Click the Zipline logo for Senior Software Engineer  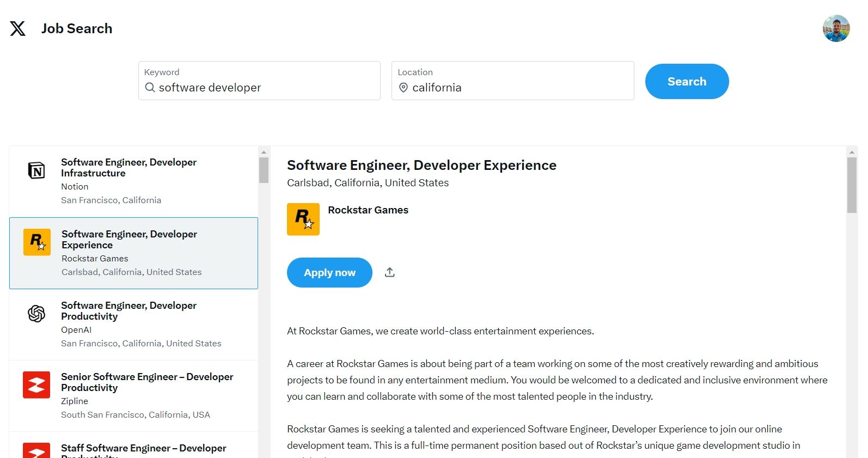click(36, 385)
